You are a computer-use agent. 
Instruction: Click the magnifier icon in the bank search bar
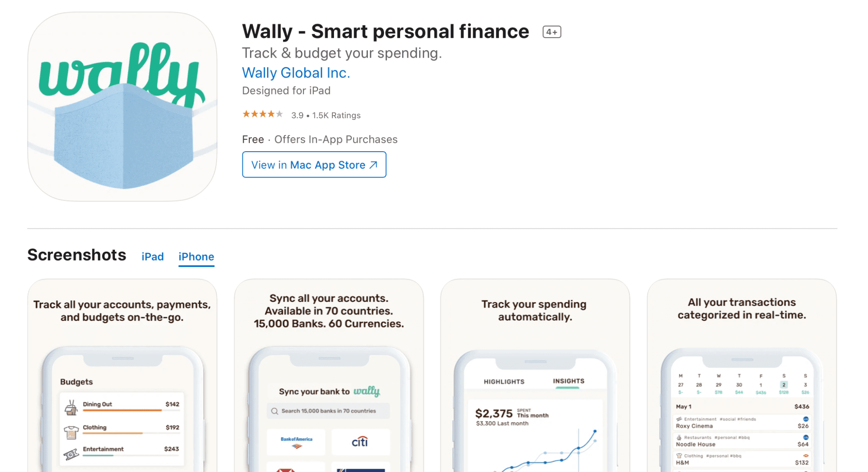coord(275,411)
